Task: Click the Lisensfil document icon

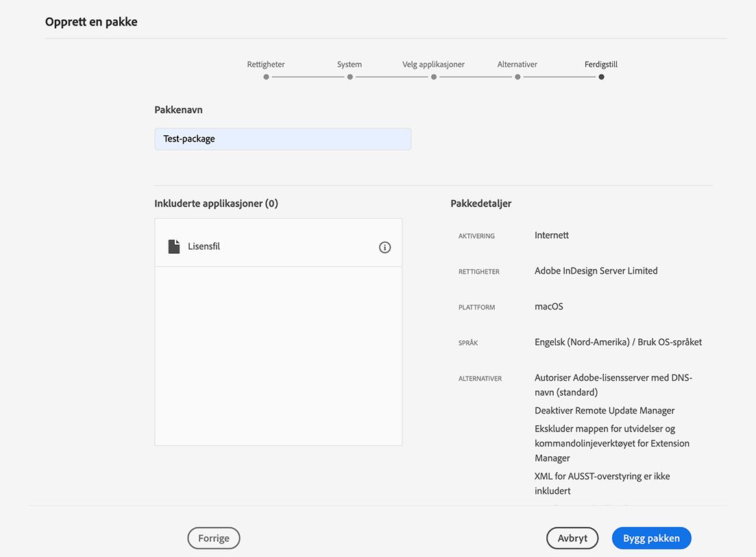Action: [174, 246]
